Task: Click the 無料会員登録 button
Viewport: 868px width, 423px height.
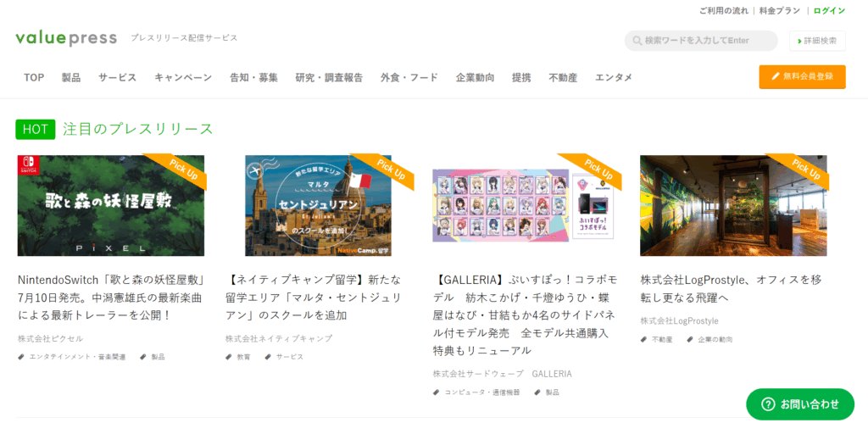Action: tap(802, 76)
